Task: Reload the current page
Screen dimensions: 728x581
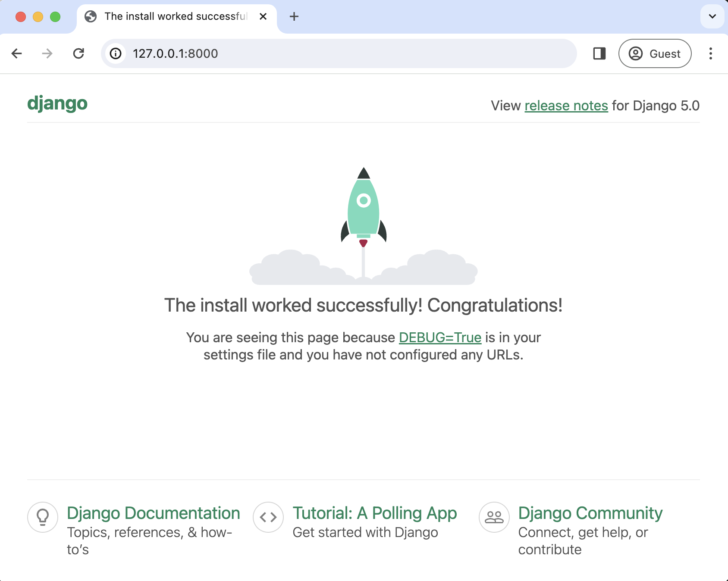Action: click(x=78, y=53)
